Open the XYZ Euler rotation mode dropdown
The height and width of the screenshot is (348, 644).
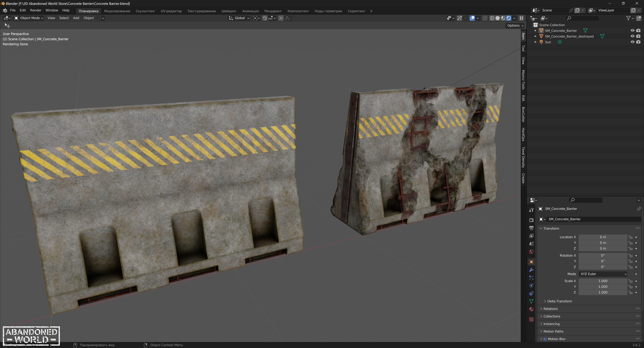(603, 274)
